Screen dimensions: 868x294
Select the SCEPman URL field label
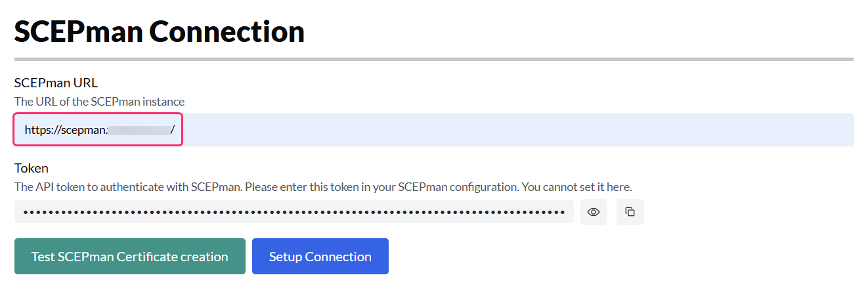coord(56,83)
